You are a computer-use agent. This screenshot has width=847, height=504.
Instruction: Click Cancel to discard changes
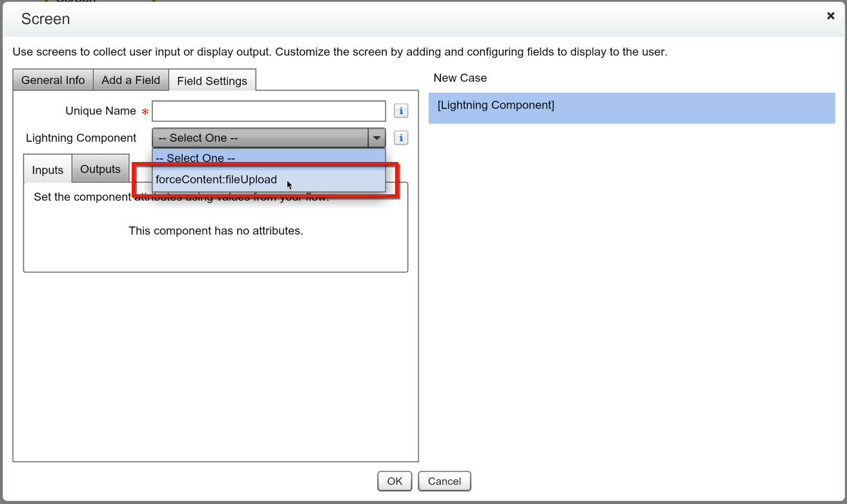tap(444, 481)
